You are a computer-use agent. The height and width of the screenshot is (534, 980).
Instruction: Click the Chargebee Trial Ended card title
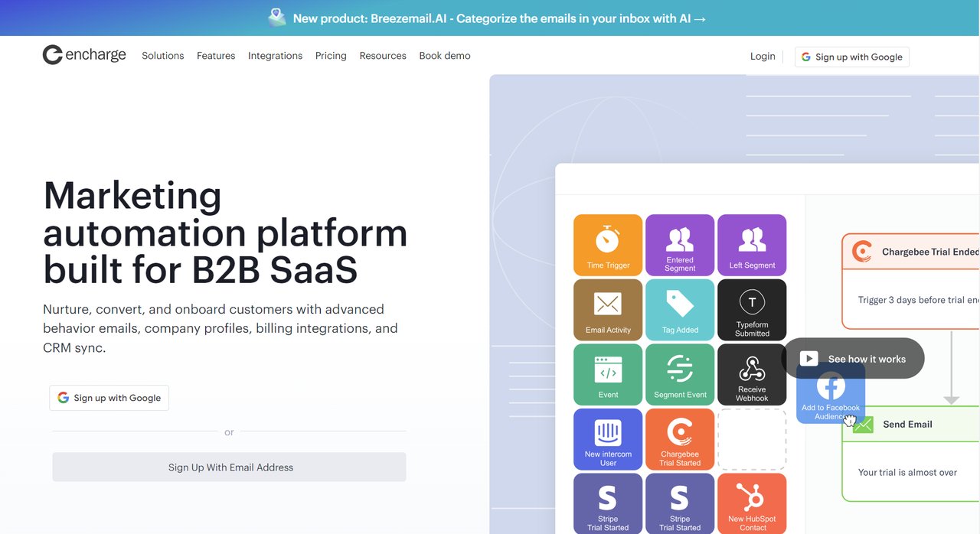930,252
